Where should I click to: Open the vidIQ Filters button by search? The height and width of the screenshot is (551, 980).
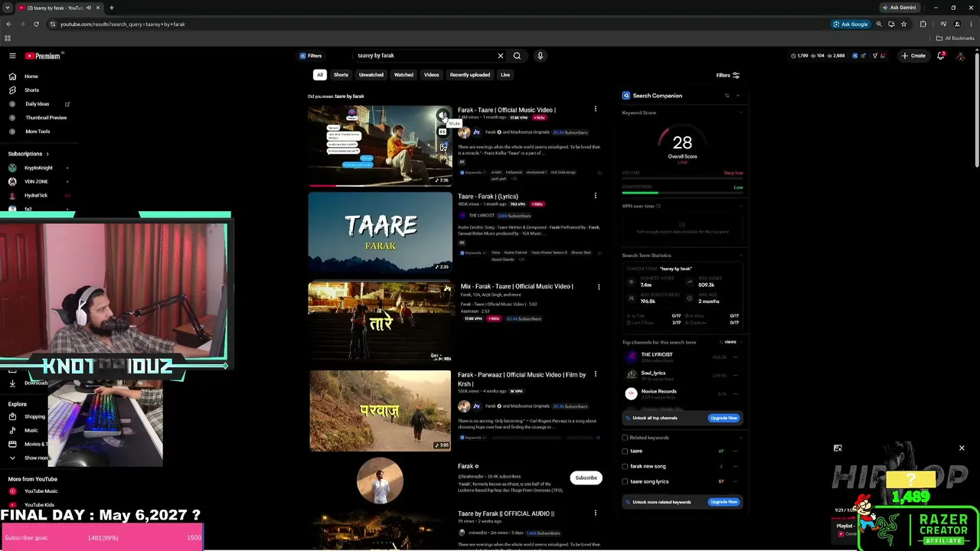click(x=311, y=56)
